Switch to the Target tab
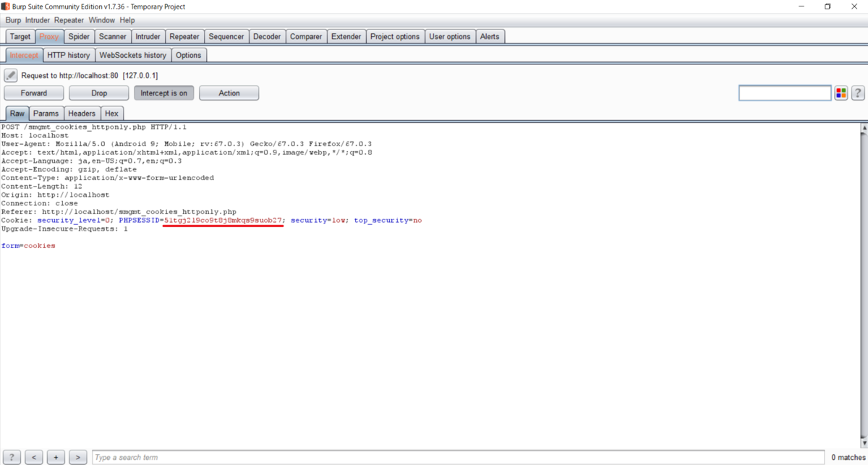Image resolution: width=868 pixels, height=465 pixels. coord(20,36)
